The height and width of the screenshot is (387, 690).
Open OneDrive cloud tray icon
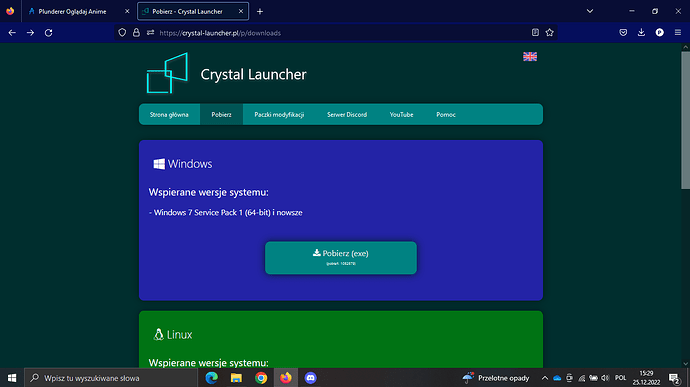pos(557,378)
